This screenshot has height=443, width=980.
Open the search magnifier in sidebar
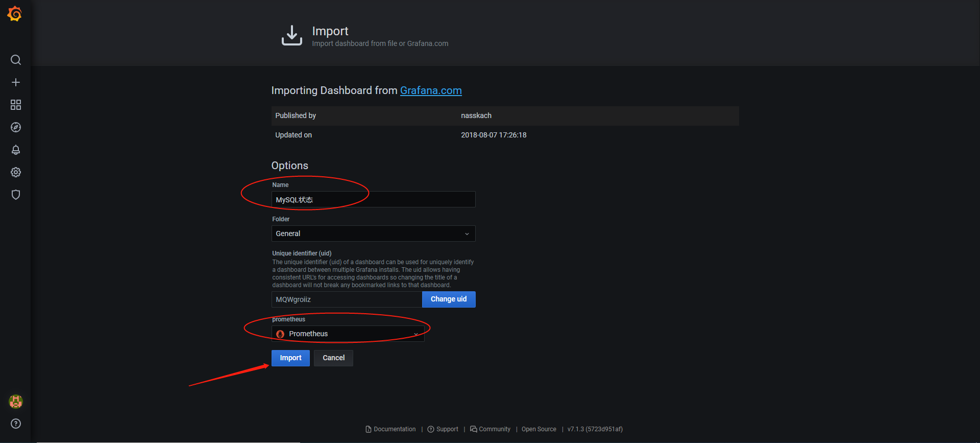[x=16, y=60]
